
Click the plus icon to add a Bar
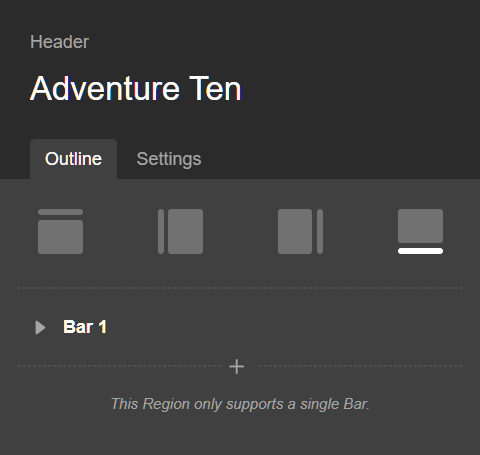[x=237, y=367]
